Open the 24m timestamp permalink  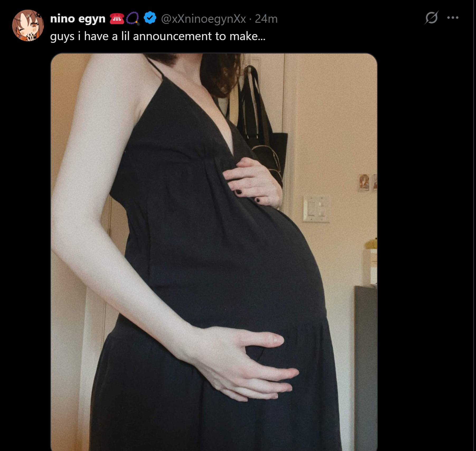click(x=266, y=19)
